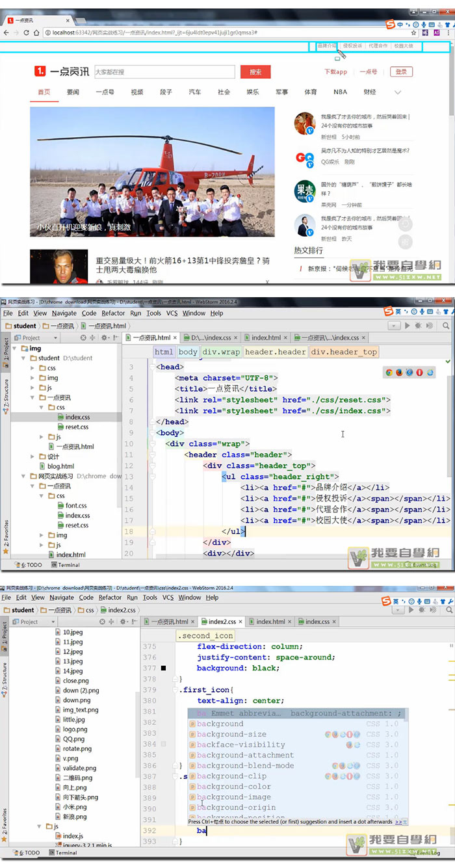The height and width of the screenshot is (868, 455).
Task: Switch to D:\...\index.css tab in middle WebStorm
Action: (211, 338)
